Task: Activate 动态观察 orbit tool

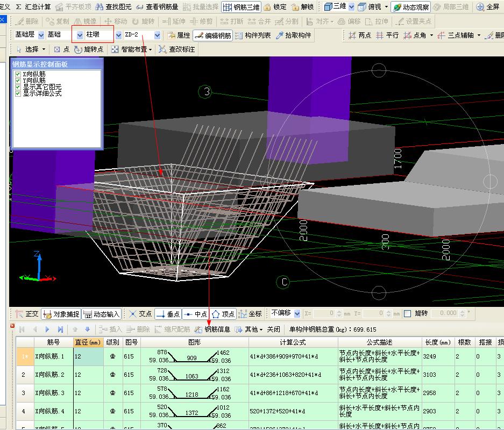Action: pyautogui.click(x=411, y=7)
